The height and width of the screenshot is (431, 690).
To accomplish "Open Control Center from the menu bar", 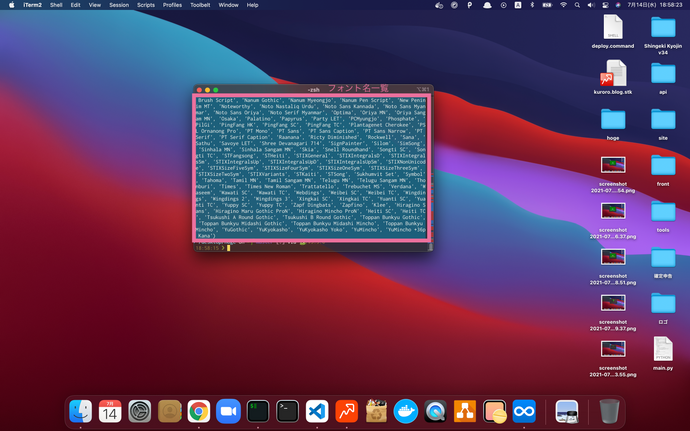I will tap(606, 5).
